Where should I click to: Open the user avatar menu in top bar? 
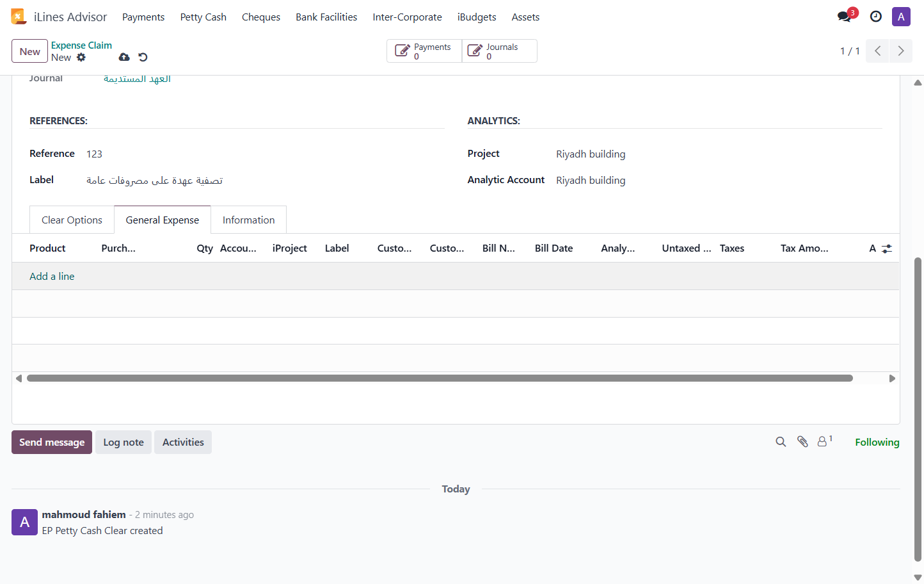coord(901,17)
